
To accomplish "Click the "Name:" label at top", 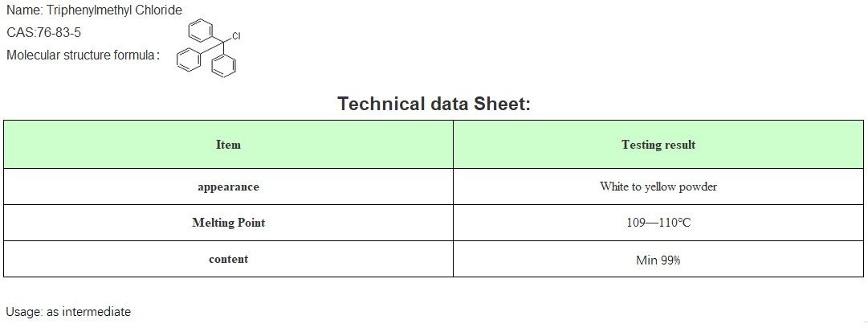I will 24,10.
